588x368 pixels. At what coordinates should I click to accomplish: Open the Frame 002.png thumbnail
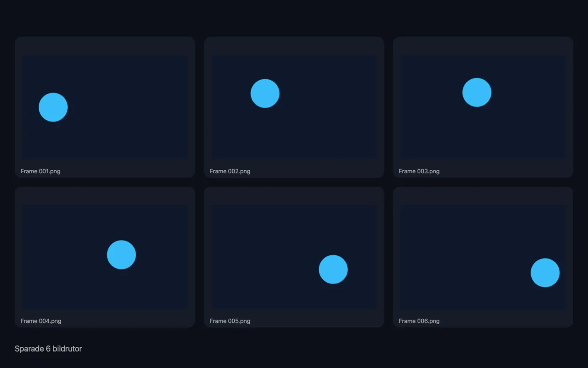pyautogui.click(x=294, y=107)
